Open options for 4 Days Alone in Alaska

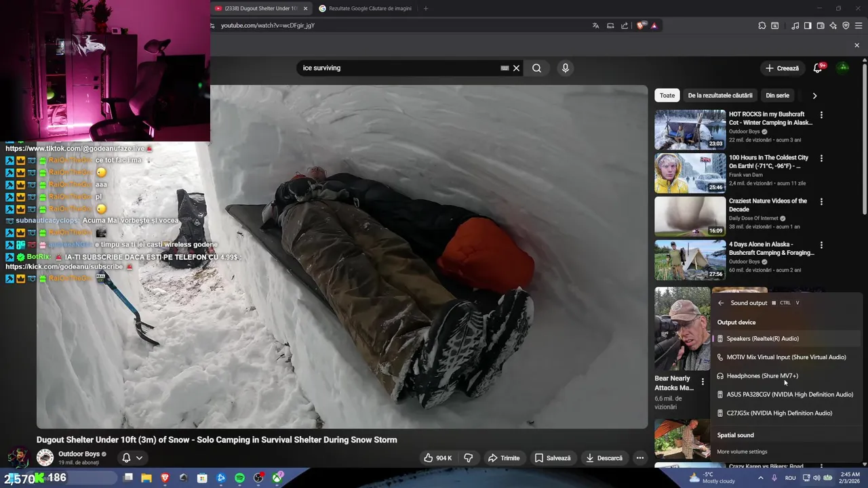(821, 245)
